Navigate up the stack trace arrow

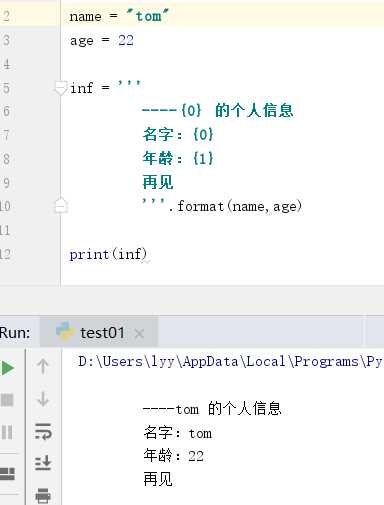pos(43,366)
